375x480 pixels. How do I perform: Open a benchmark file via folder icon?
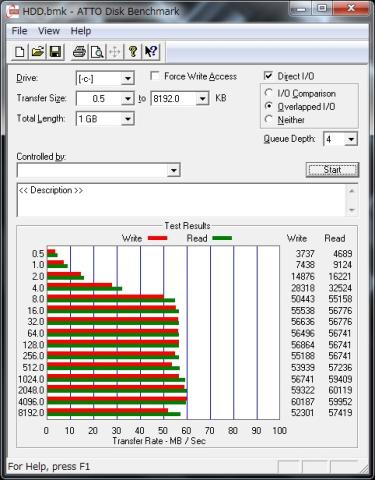[x=38, y=52]
